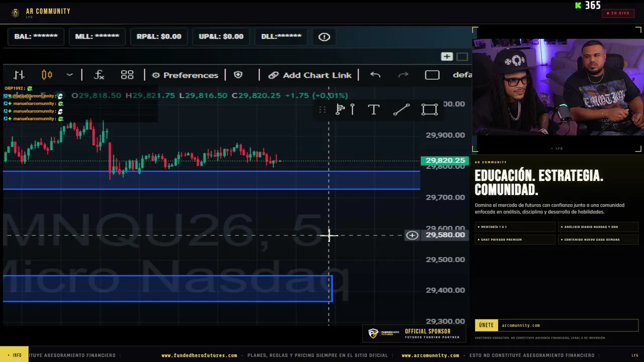Redo the chart action
The height and width of the screenshot is (362, 644).
[403, 75]
